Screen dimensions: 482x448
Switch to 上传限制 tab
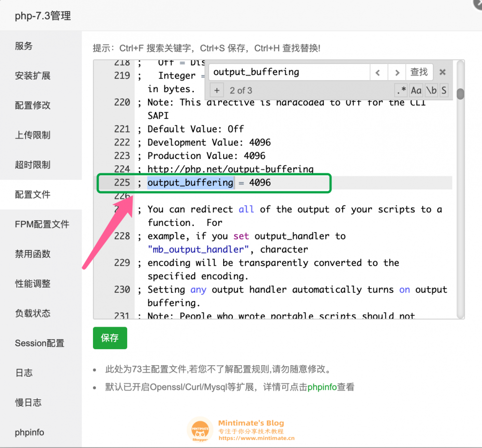(41, 135)
